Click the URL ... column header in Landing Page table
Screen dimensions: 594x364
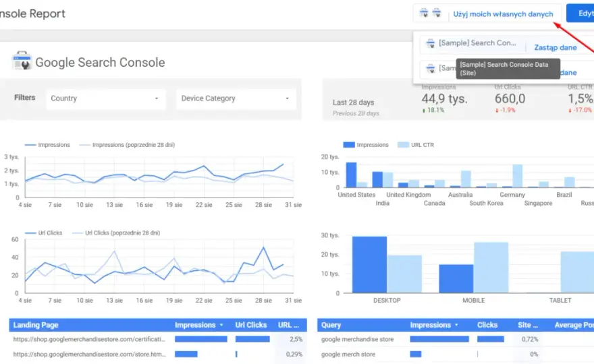288,325
